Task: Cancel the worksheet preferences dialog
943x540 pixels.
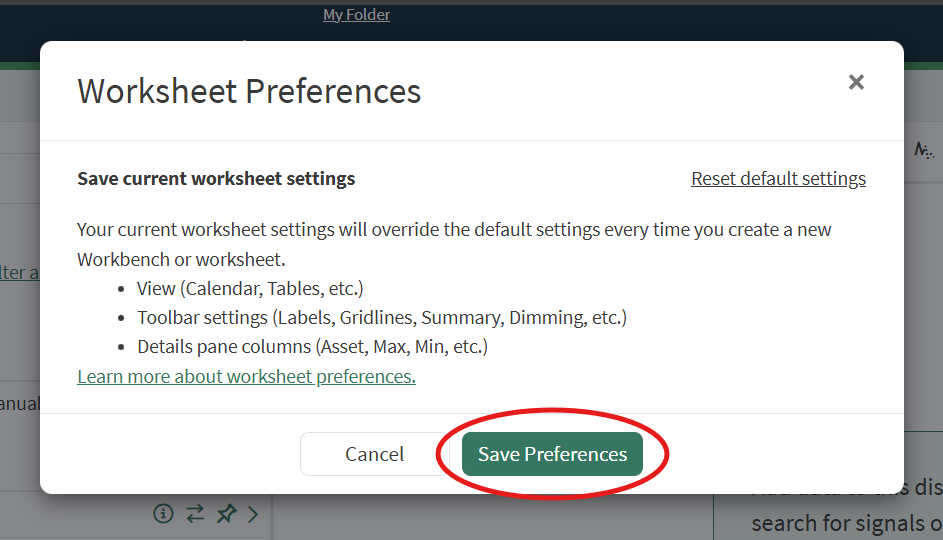Action: coord(374,454)
